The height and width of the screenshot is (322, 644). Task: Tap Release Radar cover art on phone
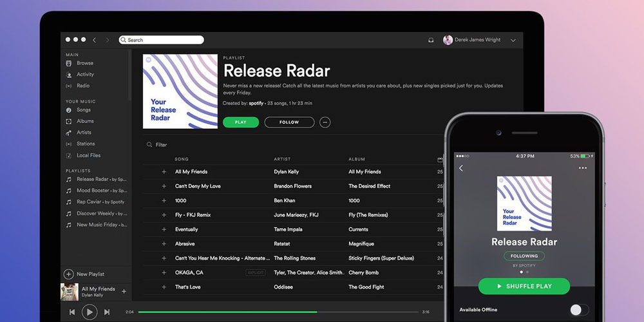[524, 204]
